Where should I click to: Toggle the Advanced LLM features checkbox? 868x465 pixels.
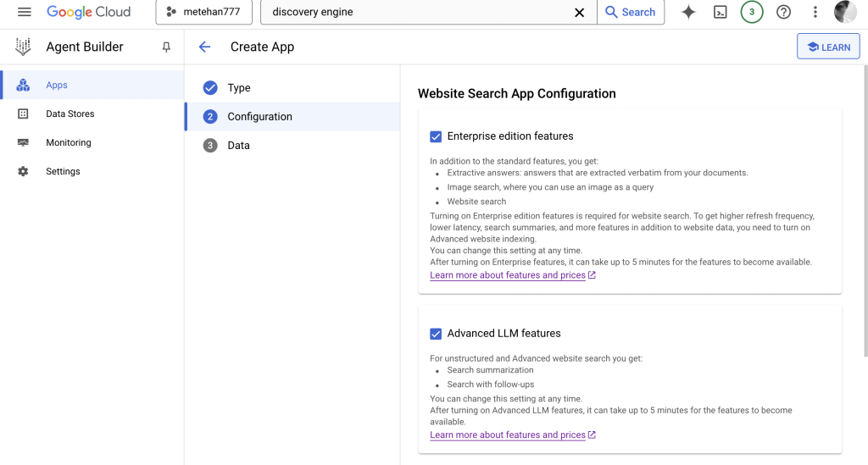point(436,334)
